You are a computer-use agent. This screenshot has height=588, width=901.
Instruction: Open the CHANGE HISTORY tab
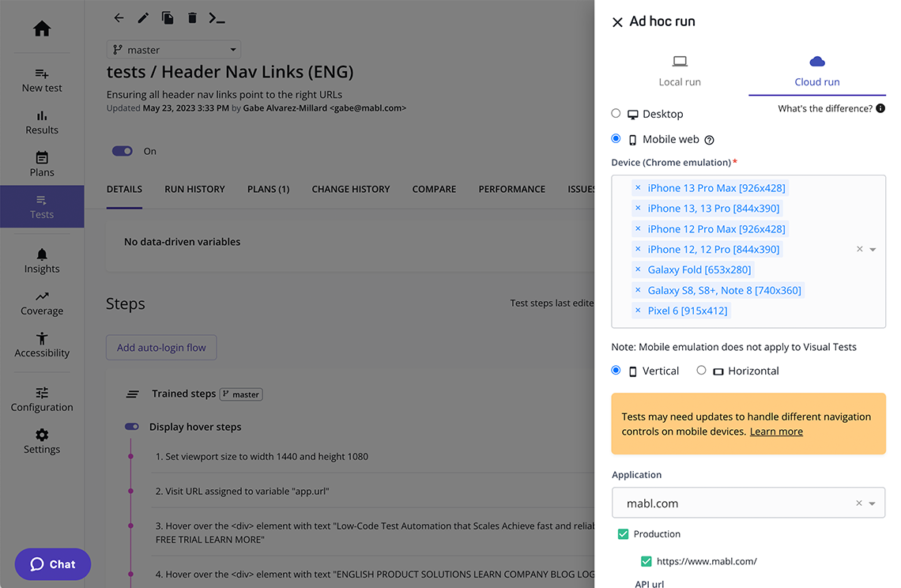[350, 189]
